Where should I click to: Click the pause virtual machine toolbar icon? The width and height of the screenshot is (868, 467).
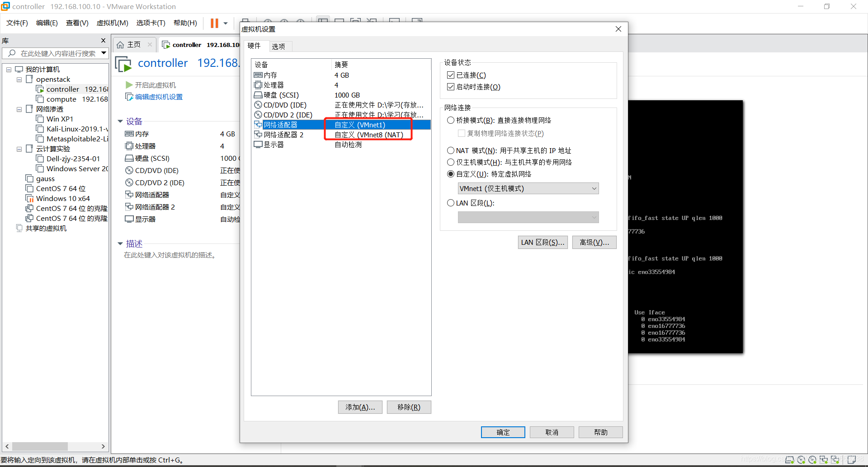tap(214, 23)
